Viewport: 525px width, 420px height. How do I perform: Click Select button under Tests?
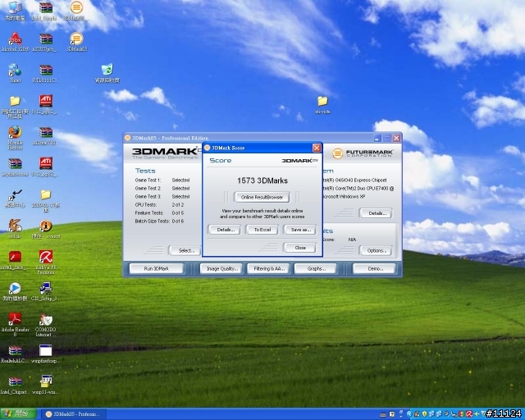[x=185, y=250]
